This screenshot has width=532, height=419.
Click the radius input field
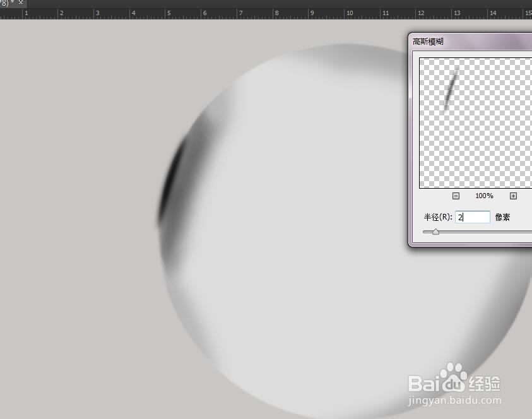point(472,217)
